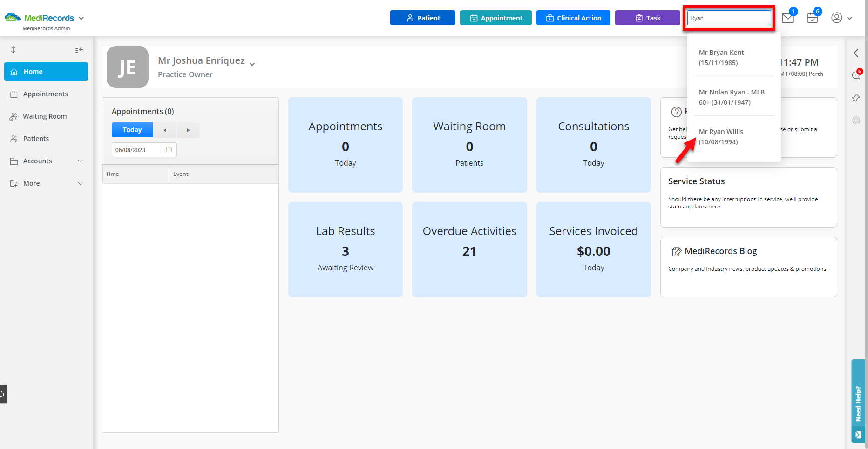Click the pin icon on the right panel

click(x=856, y=98)
